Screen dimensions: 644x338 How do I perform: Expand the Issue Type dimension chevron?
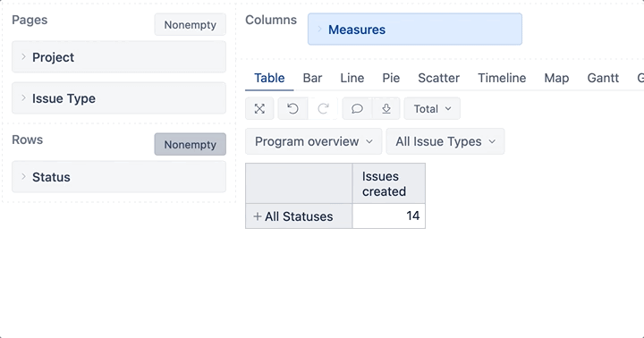pyautogui.click(x=23, y=97)
